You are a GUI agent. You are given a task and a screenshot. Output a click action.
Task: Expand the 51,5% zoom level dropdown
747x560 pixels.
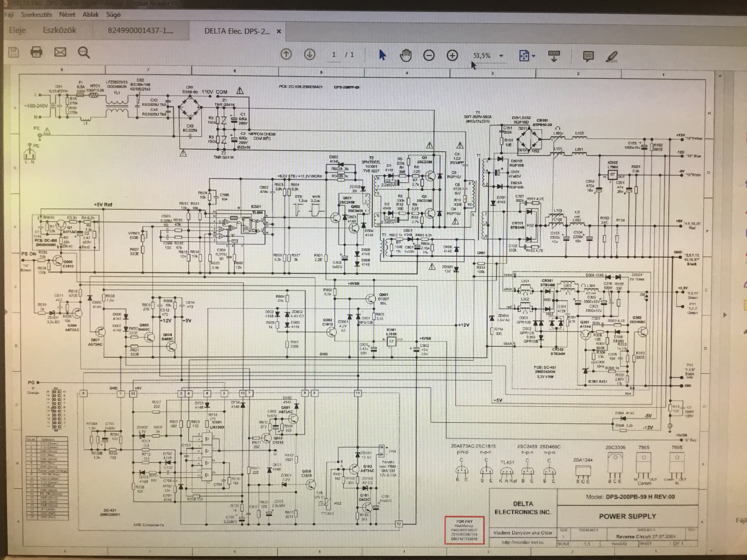(501, 56)
